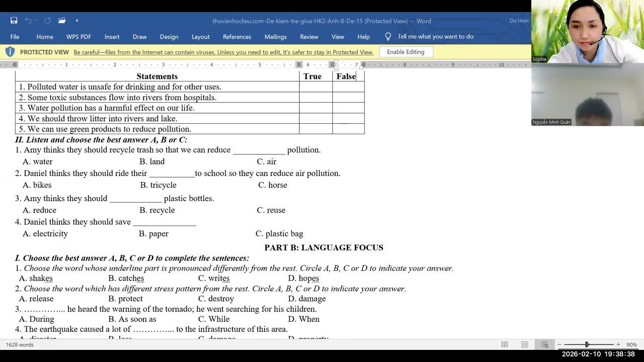Click the 'Tell me what you want to do' box
Viewport: 644px width, 362px height.
435,37
